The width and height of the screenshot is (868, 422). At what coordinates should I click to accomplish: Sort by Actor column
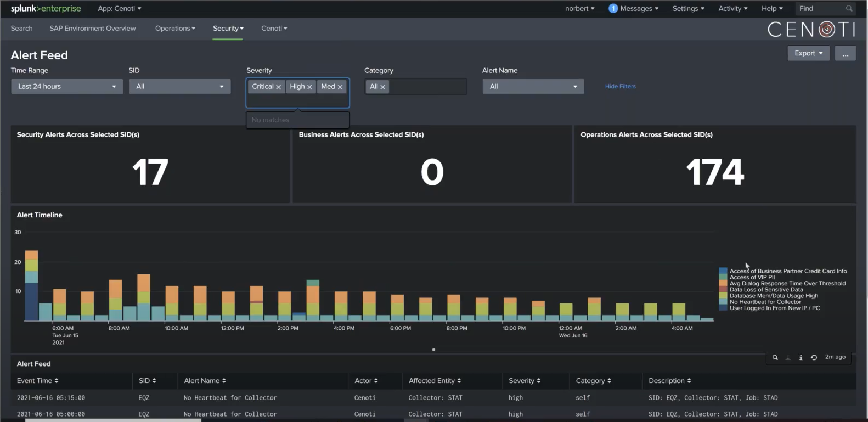click(x=366, y=381)
